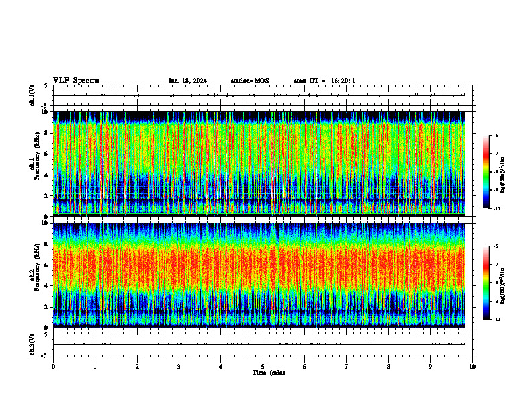Click the "-6" label on ch.2 color scale

point(496,246)
